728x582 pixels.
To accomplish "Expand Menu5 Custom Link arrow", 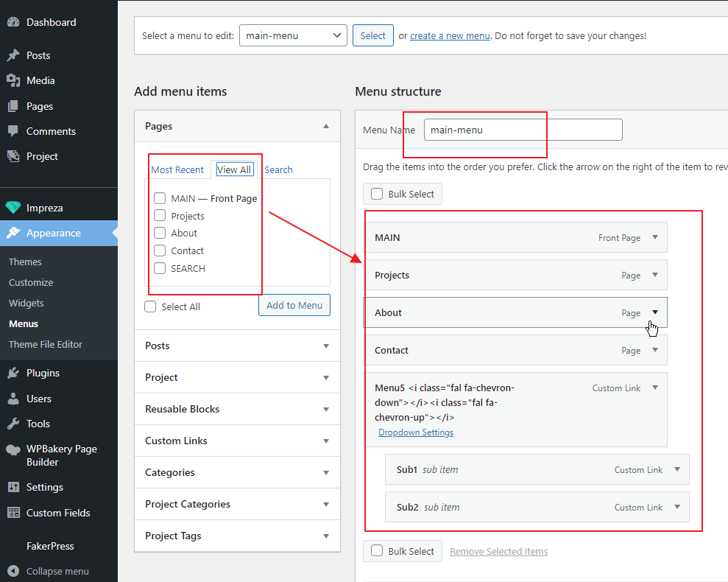I will [x=655, y=388].
